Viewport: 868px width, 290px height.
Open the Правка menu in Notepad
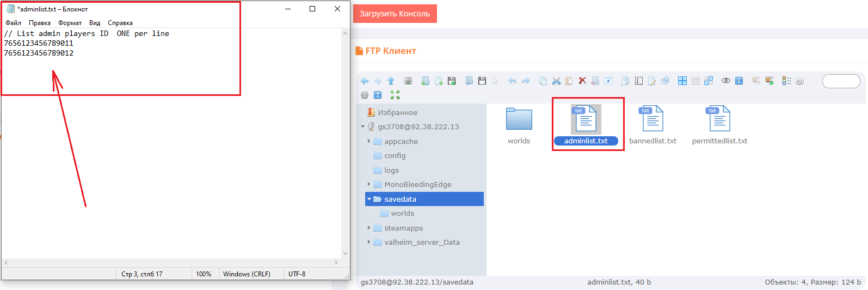pos(40,23)
